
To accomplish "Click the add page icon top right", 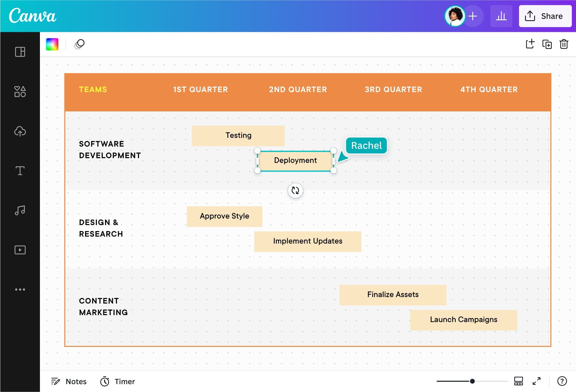I will (530, 44).
